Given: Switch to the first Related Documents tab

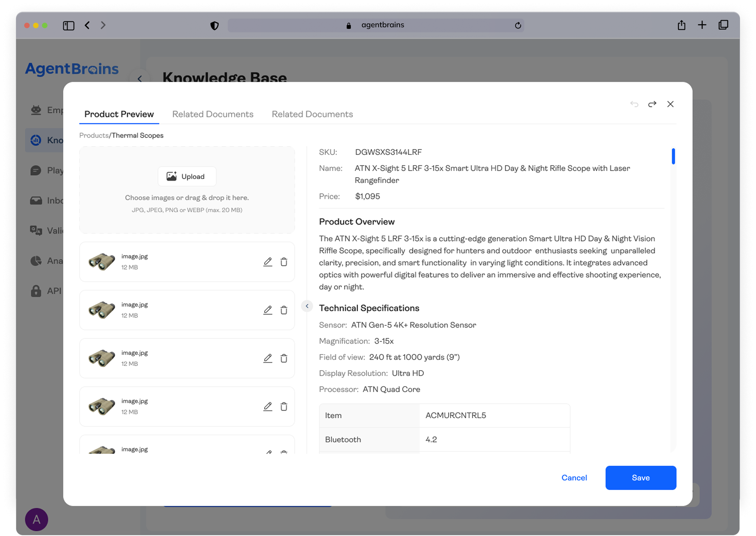Looking at the screenshot, I should pos(213,114).
